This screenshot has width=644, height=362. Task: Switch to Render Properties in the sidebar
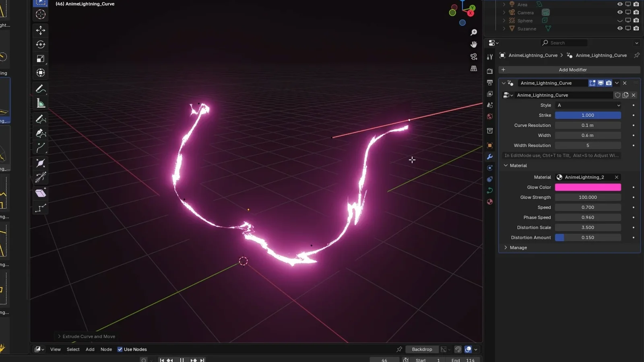click(489, 70)
